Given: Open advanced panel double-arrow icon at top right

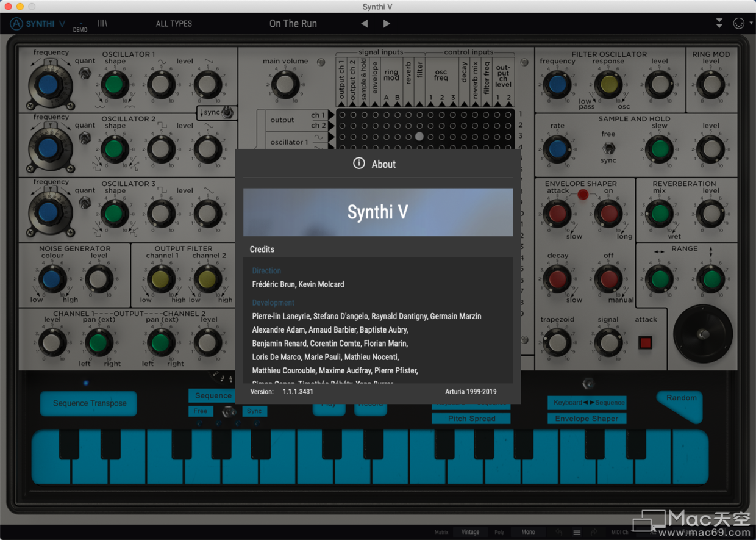Looking at the screenshot, I should 719,24.
